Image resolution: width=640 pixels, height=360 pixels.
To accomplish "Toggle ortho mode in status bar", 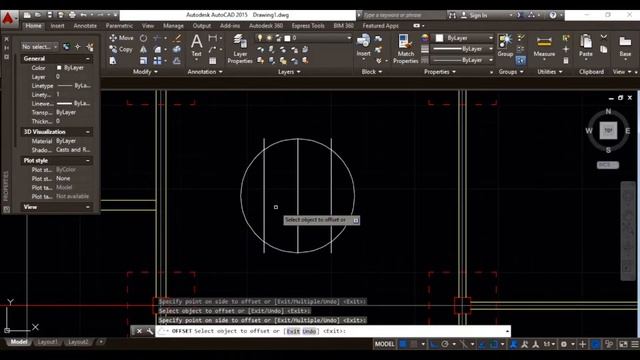I will (434, 344).
